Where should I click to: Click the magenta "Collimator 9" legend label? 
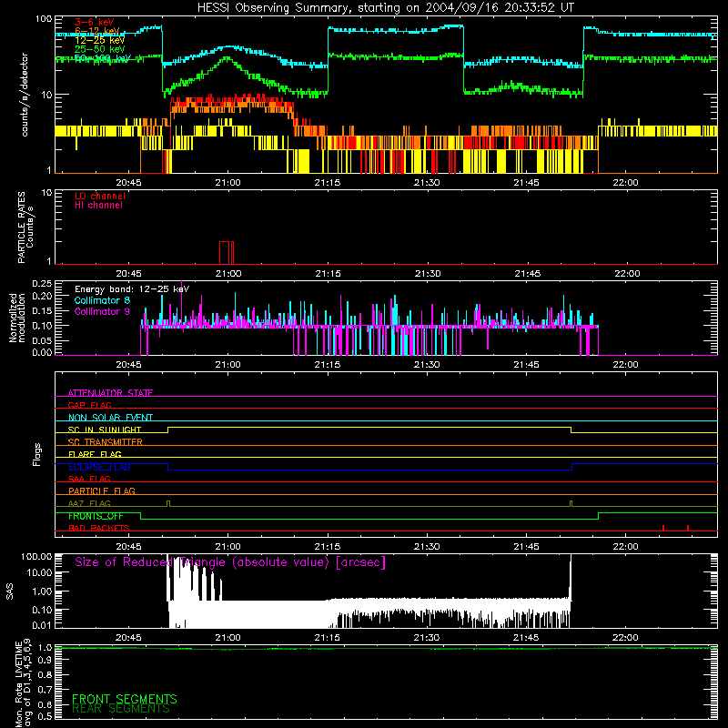(x=102, y=311)
